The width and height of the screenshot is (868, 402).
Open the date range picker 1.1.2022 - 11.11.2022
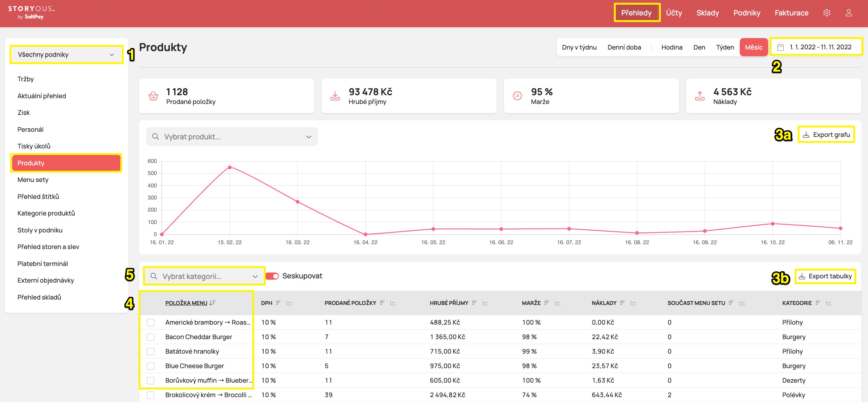[x=816, y=47]
